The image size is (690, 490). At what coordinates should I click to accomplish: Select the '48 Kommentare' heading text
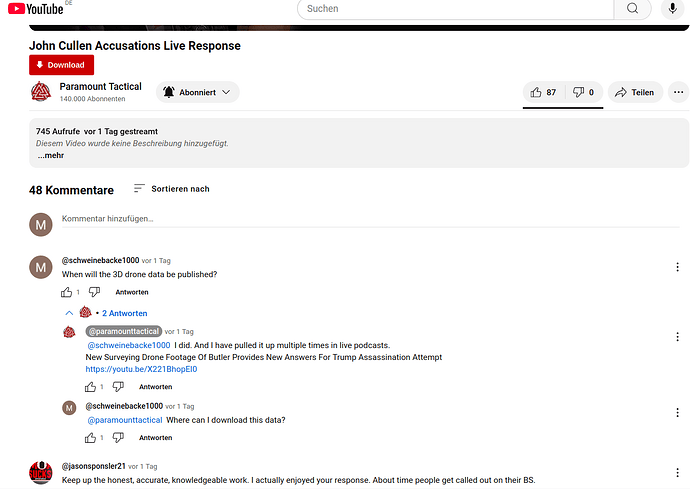pos(71,190)
